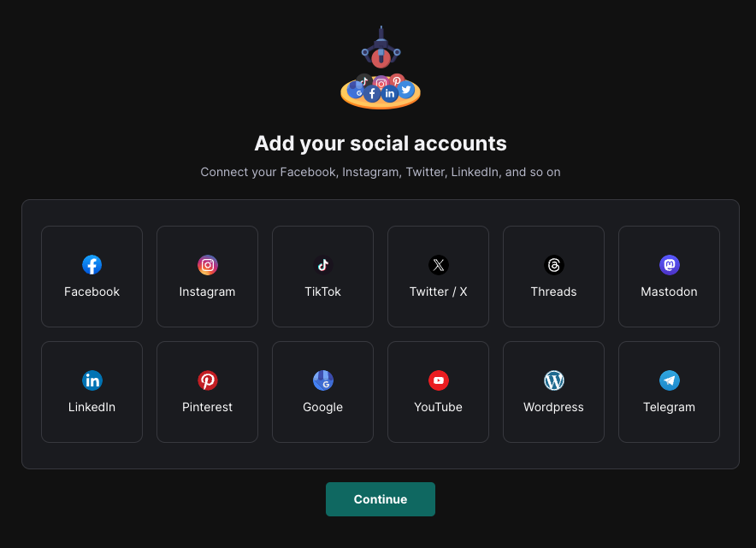Screen dimensions: 756x548
Task: Click the Twitter / X icon
Action: [x=438, y=265]
